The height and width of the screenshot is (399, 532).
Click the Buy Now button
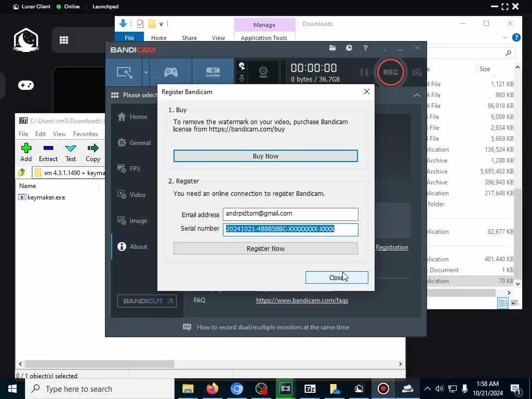(x=265, y=156)
